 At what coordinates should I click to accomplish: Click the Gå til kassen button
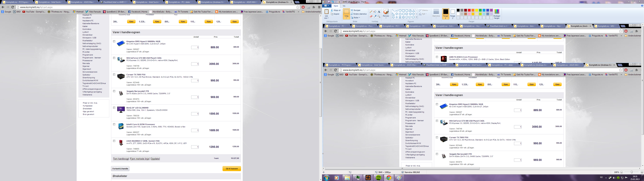(x=231, y=169)
